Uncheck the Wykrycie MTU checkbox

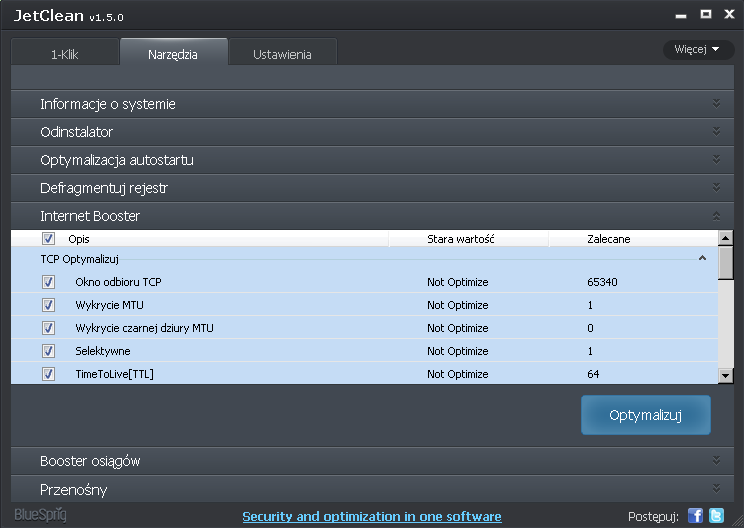[49, 305]
